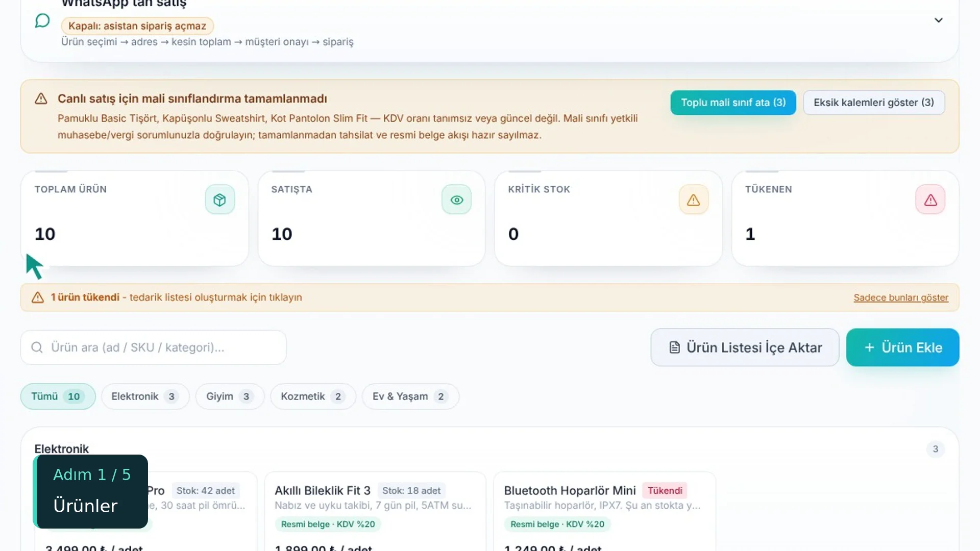Image resolution: width=980 pixels, height=551 pixels.
Task: Click 'Kapalı: asistan sipariş açmaz' status badge
Action: (137, 26)
